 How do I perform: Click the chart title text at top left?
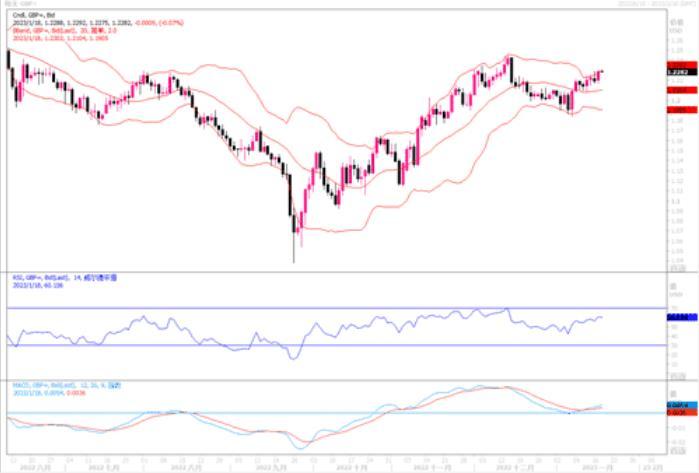point(18,4)
